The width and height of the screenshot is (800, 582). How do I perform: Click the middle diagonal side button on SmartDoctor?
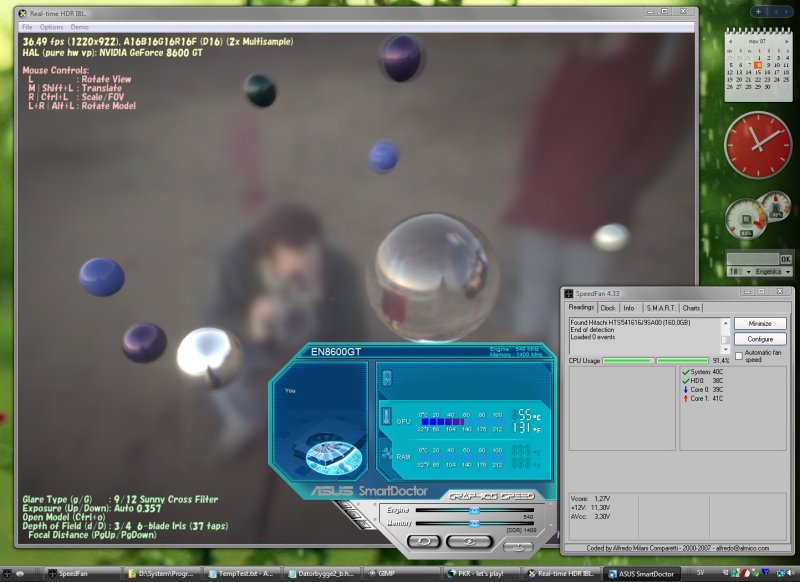pos(353,514)
